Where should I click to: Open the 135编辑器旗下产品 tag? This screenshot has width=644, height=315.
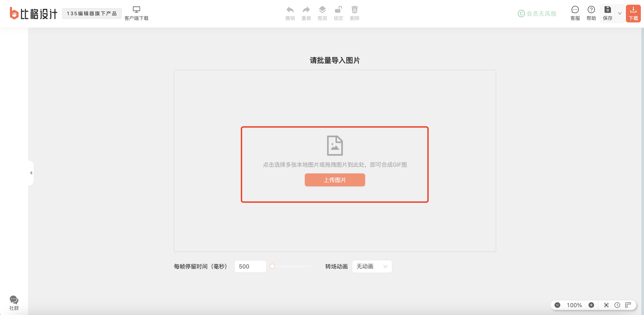(x=92, y=13)
